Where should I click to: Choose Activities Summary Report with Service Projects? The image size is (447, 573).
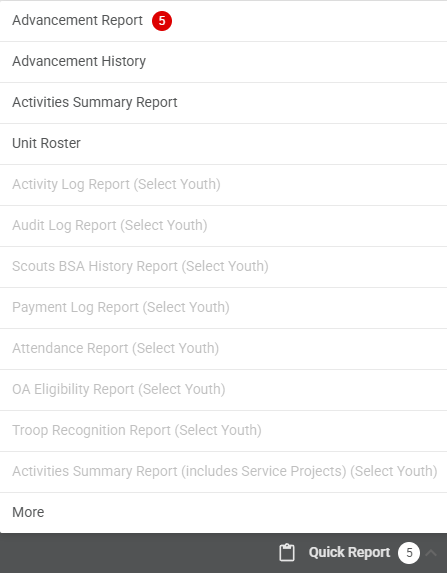(x=223, y=471)
